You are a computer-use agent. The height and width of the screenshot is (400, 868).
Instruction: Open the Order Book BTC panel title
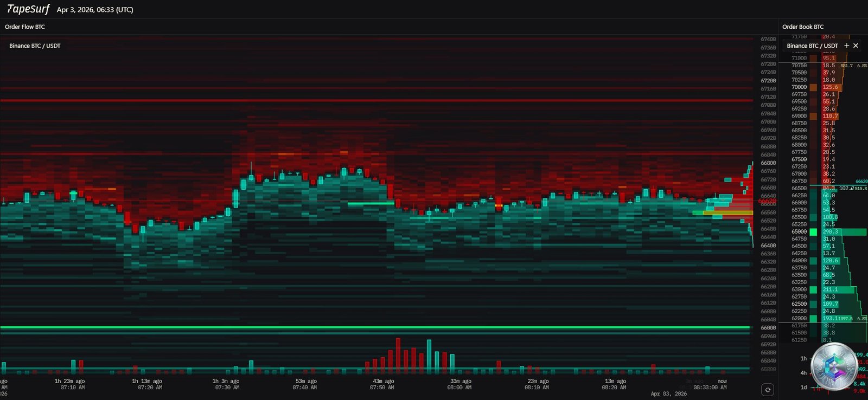coord(803,27)
